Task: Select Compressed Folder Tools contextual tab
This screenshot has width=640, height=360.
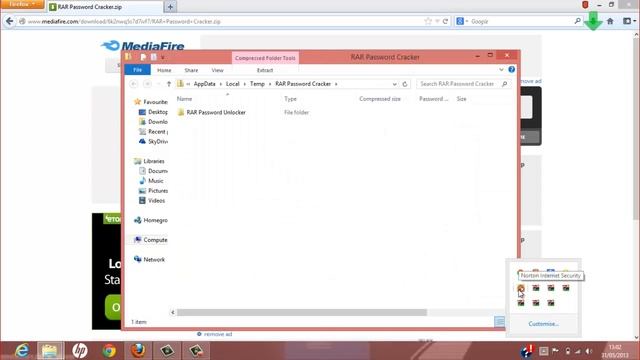Action: click(x=265, y=58)
